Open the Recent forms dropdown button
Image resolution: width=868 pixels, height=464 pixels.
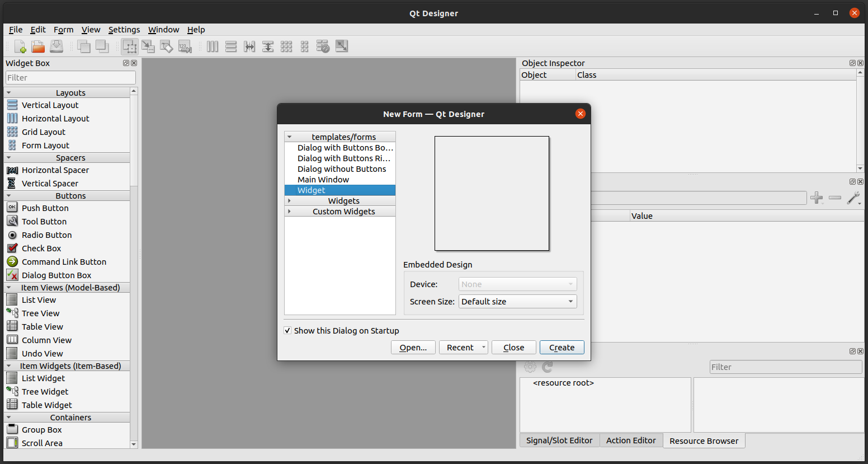(464, 348)
